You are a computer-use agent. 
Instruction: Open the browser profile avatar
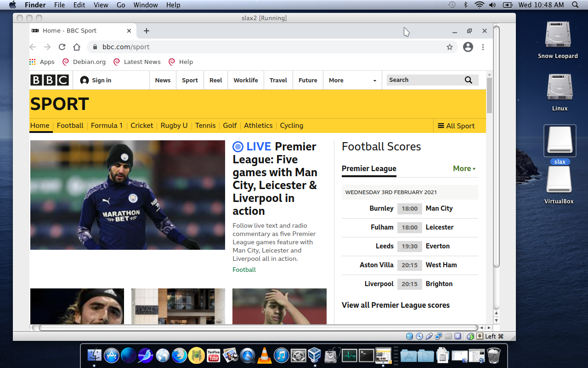pos(468,47)
